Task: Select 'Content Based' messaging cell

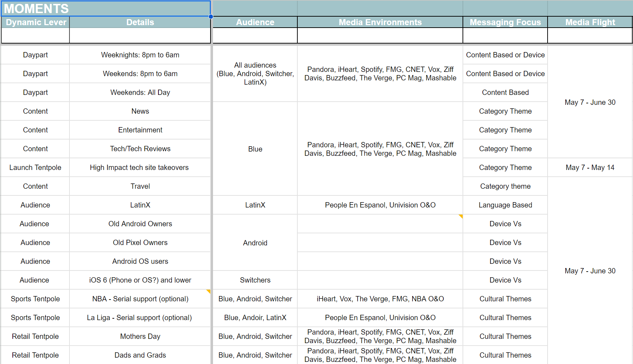Action: pos(505,92)
